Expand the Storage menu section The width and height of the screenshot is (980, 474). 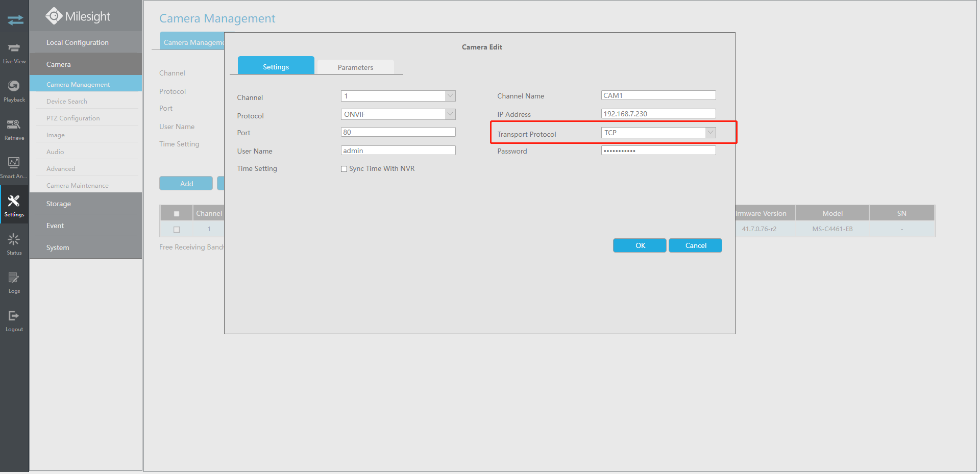tap(86, 204)
